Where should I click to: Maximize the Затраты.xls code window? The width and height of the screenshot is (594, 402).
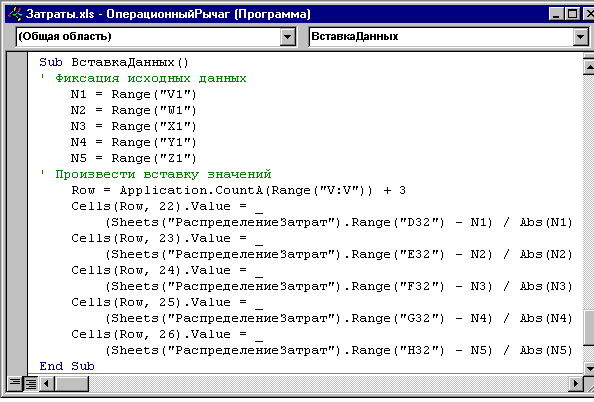572,14
